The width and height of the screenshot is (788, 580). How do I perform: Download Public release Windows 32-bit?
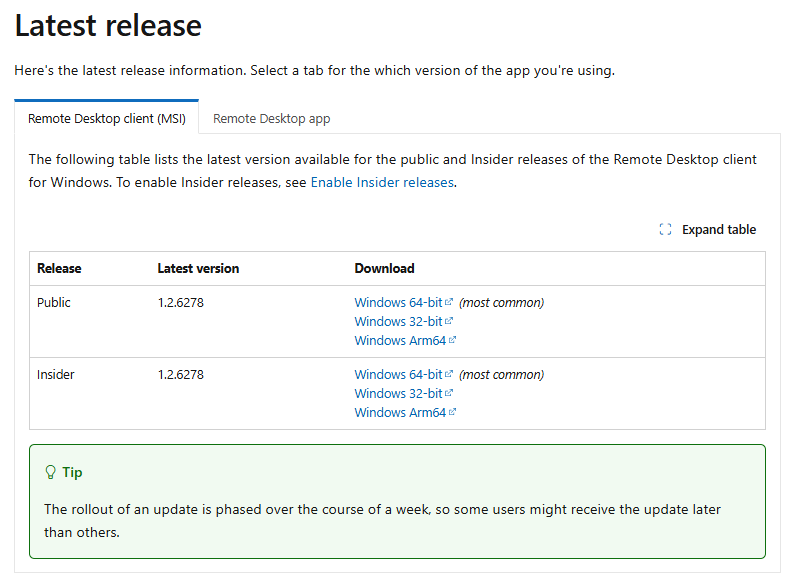(x=398, y=321)
